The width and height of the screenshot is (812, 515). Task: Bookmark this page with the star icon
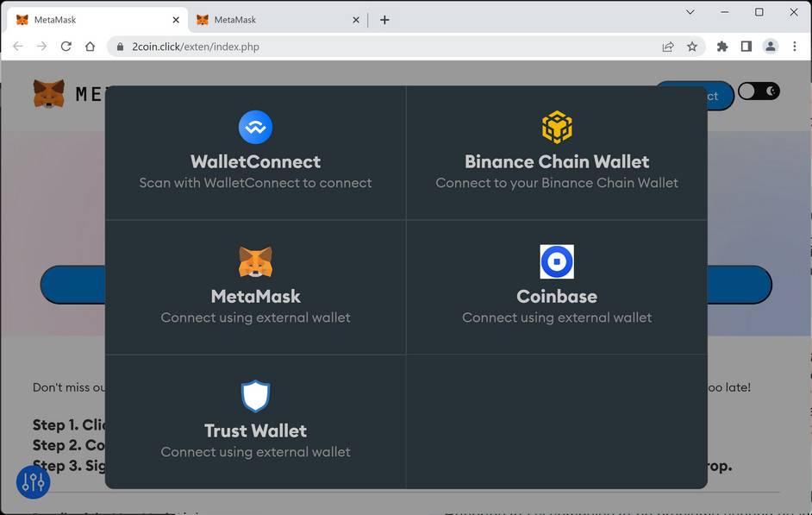coord(692,47)
